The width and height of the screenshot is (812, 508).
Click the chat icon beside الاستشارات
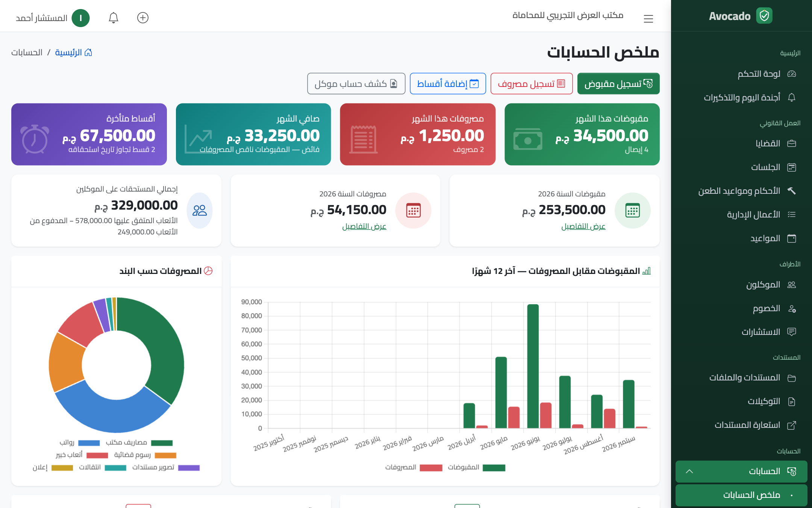point(792,332)
